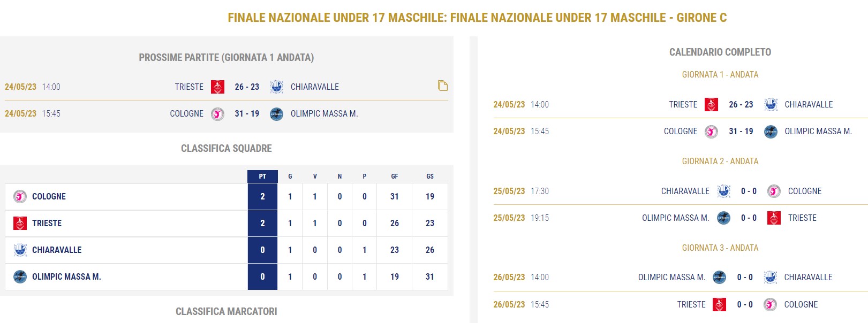This screenshot has height=323, width=868.
Task: Click CHIARAVALLE name in Giornata 3 fixture
Action: (808, 277)
